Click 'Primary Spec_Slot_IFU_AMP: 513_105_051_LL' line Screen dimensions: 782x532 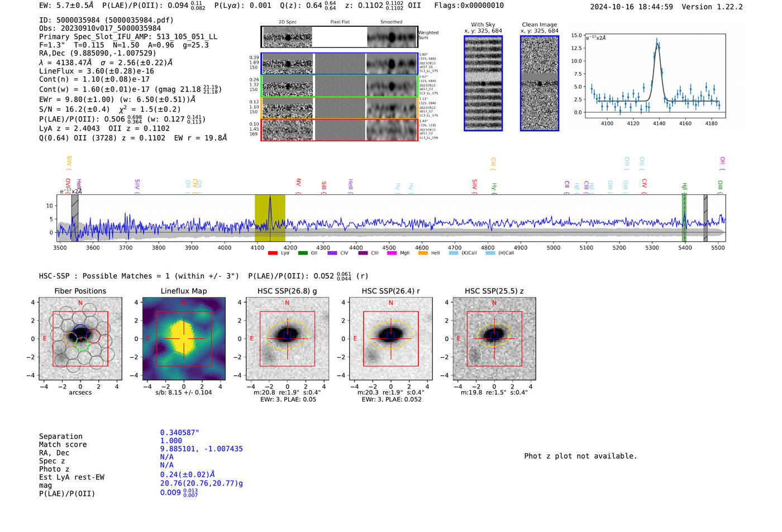point(128,37)
